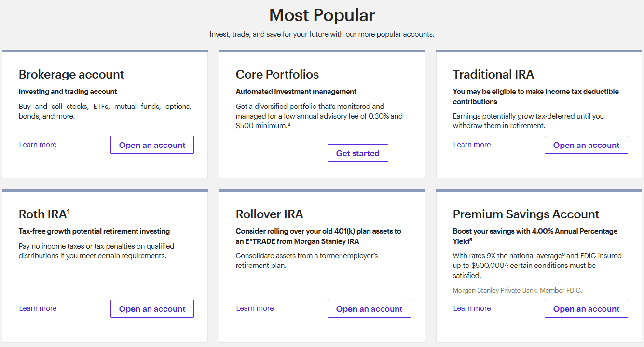Click footnote 7 on FDIC-insured amount
Image resolution: width=644 pixels, height=347 pixels.
click(x=505, y=265)
